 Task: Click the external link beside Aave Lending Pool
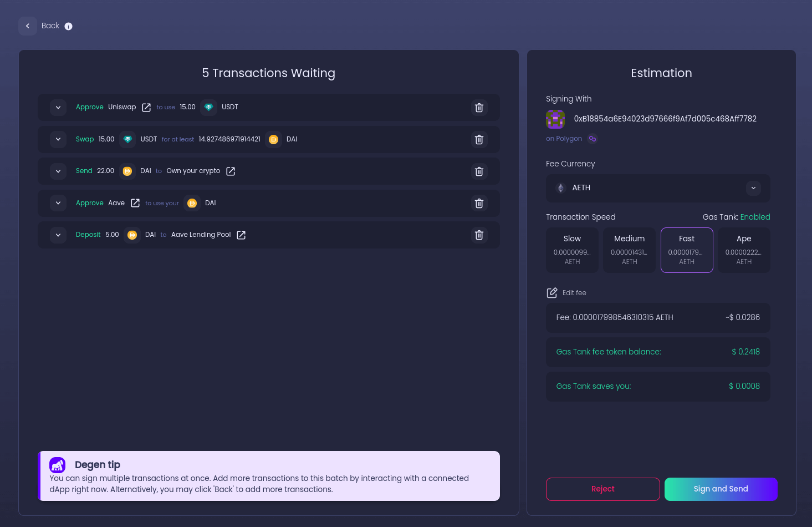(241, 235)
